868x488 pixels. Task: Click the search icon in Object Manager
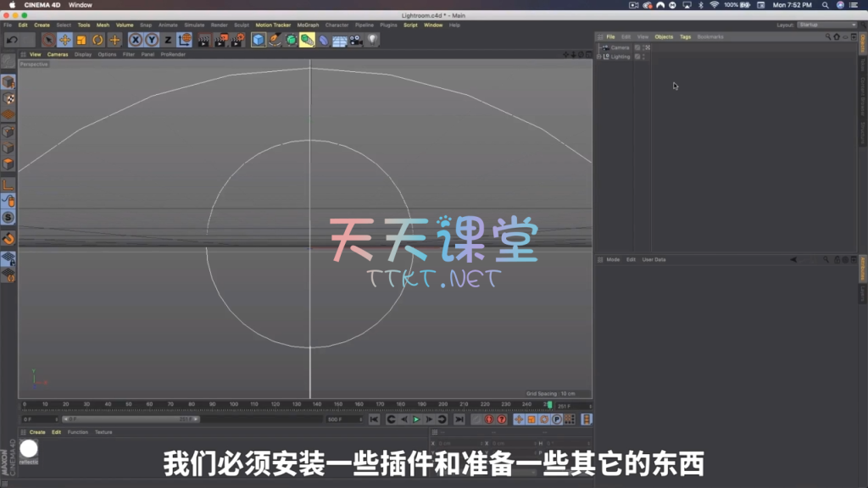[828, 36]
